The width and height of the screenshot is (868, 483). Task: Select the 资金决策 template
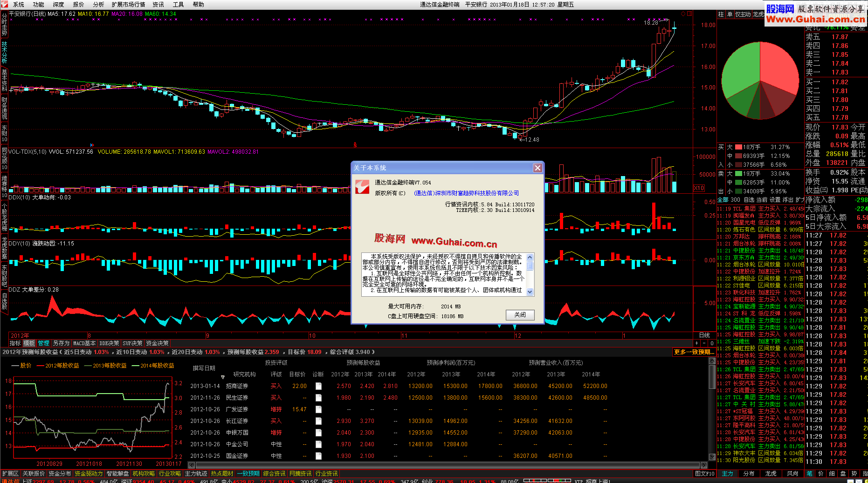pyautogui.click(x=157, y=343)
